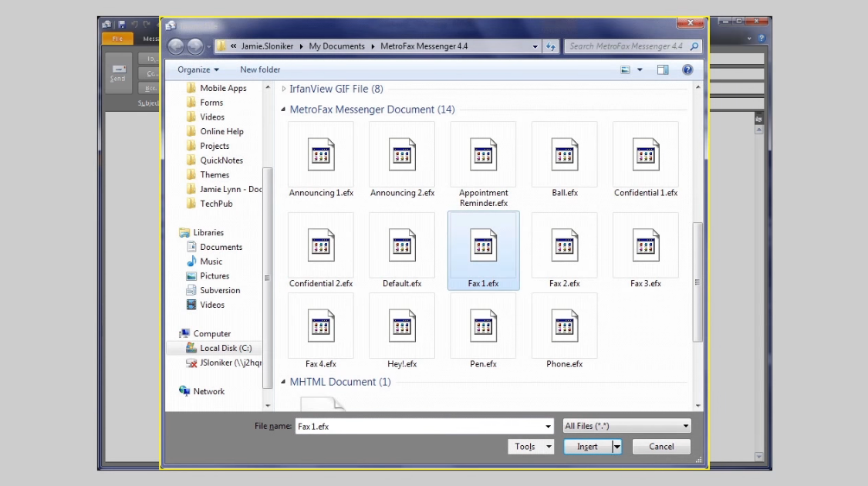The width and height of the screenshot is (868, 486).
Task: Click My Documents in the address path
Action: [336, 46]
